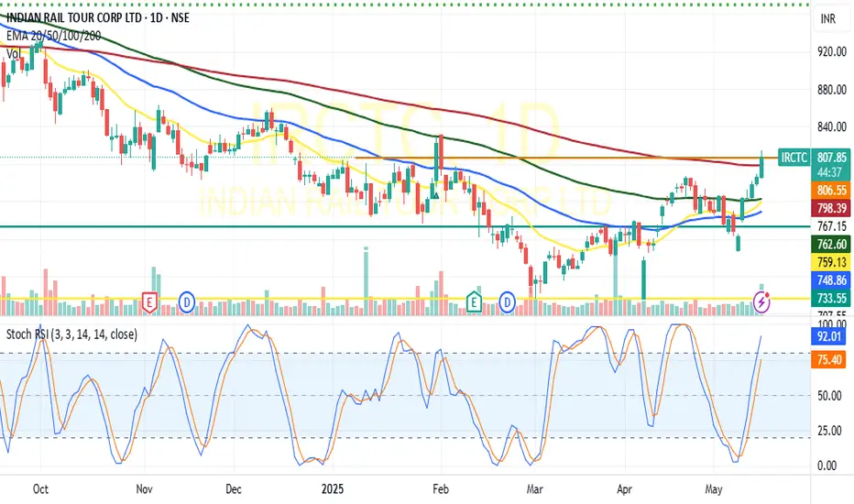Open the dividend D marker beside the green E
The width and height of the screenshot is (854, 504).
tap(507, 301)
